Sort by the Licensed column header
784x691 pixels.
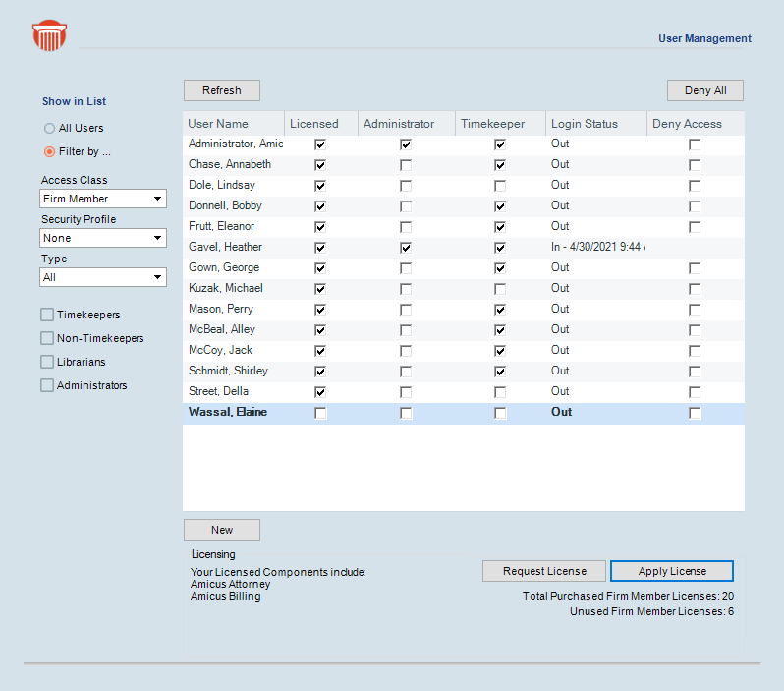click(x=321, y=124)
